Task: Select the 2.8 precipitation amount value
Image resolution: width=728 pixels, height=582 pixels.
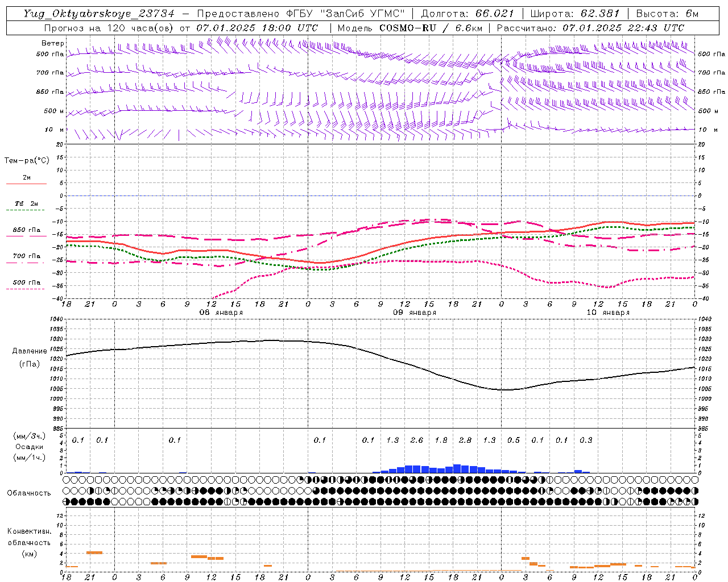Action: 465,440
